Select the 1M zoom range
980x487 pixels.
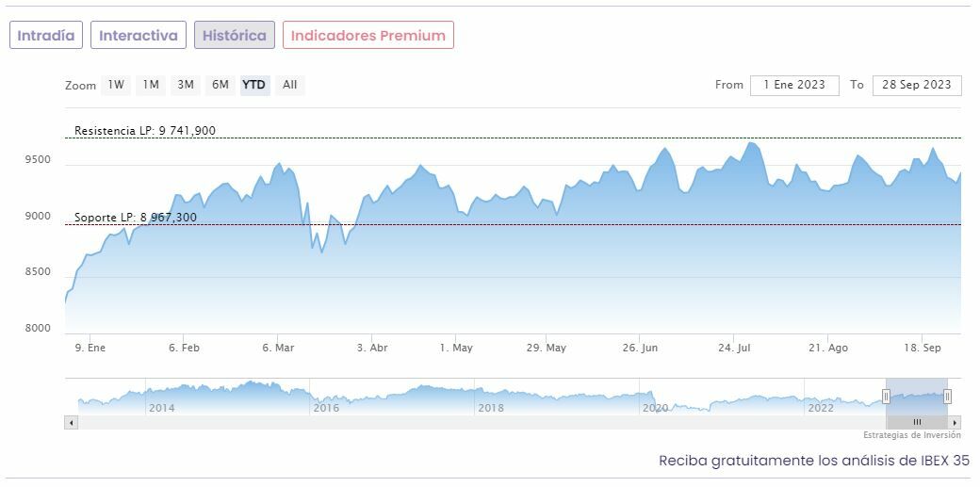(x=151, y=85)
